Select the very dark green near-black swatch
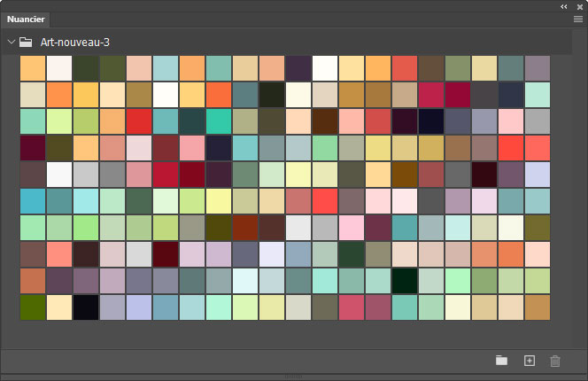This screenshot has height=381, width=588. pos(405,281)
